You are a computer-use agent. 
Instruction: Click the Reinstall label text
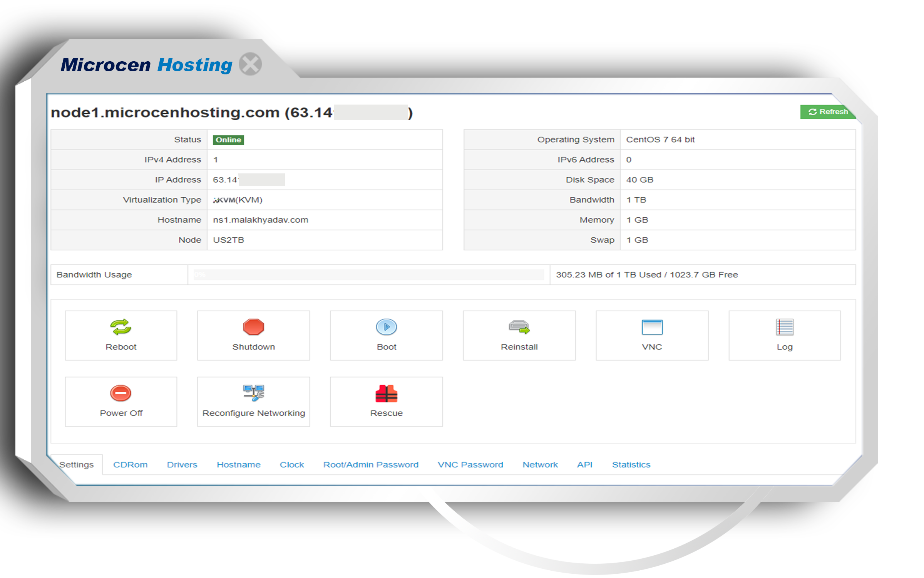519,347
